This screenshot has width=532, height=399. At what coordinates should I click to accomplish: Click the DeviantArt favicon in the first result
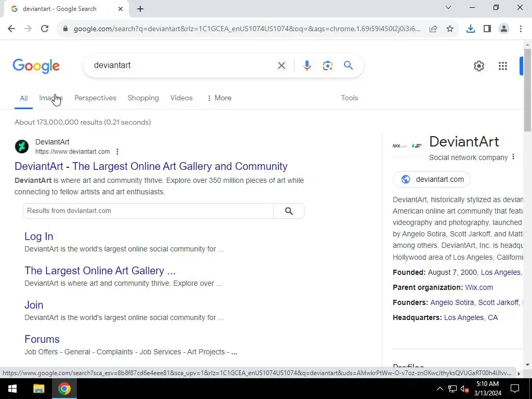tap(22, 147)
